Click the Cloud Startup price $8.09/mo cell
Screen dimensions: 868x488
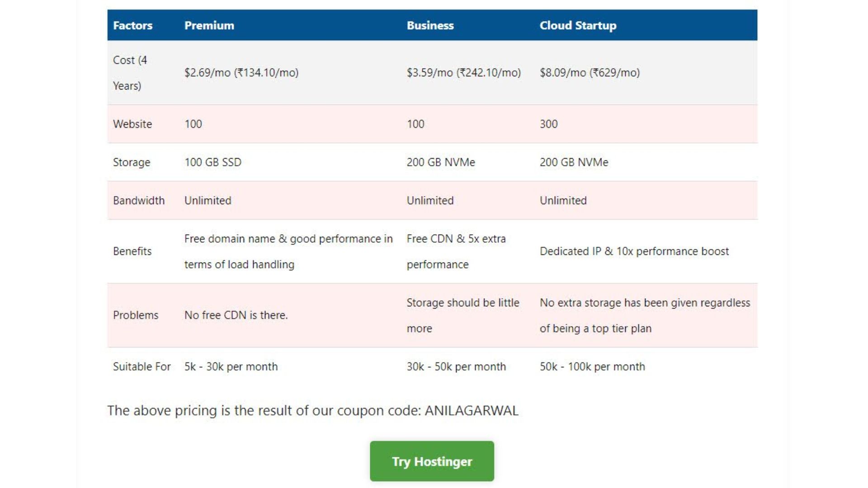(x=590, y=72)
